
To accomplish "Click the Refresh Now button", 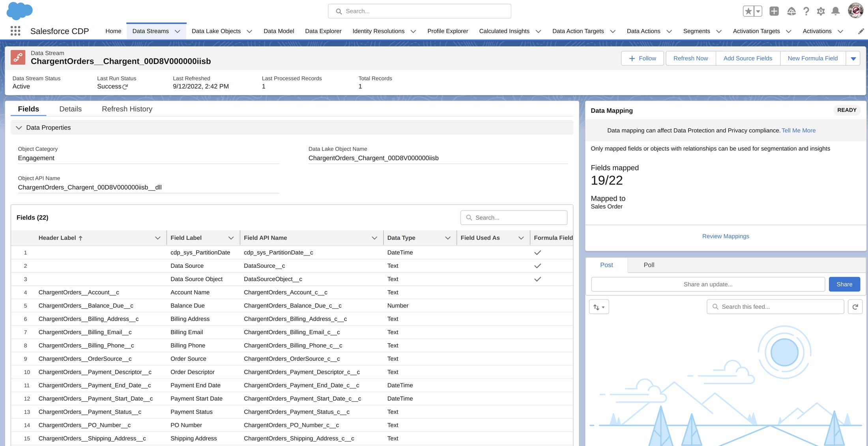I will (x=690, y=58).
